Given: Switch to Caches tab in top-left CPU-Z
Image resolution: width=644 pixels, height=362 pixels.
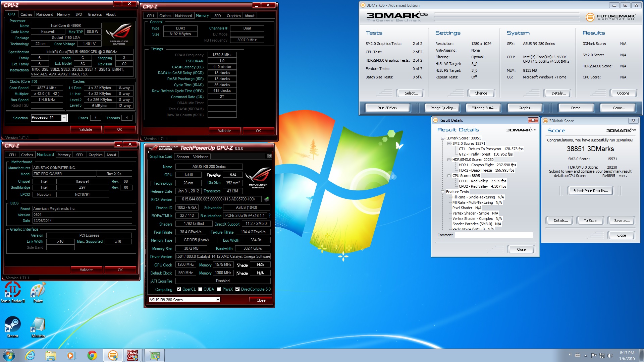Looking at the screenshot, I should 26,14.
